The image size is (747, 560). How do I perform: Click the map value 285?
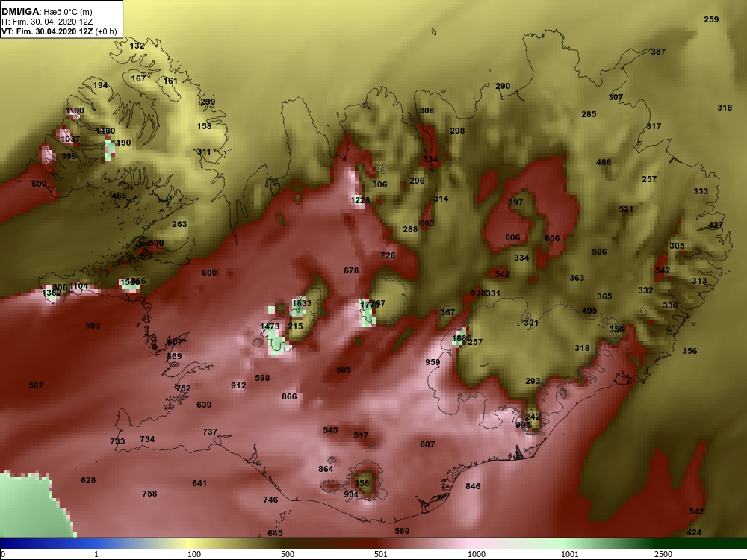pos(589,115)
